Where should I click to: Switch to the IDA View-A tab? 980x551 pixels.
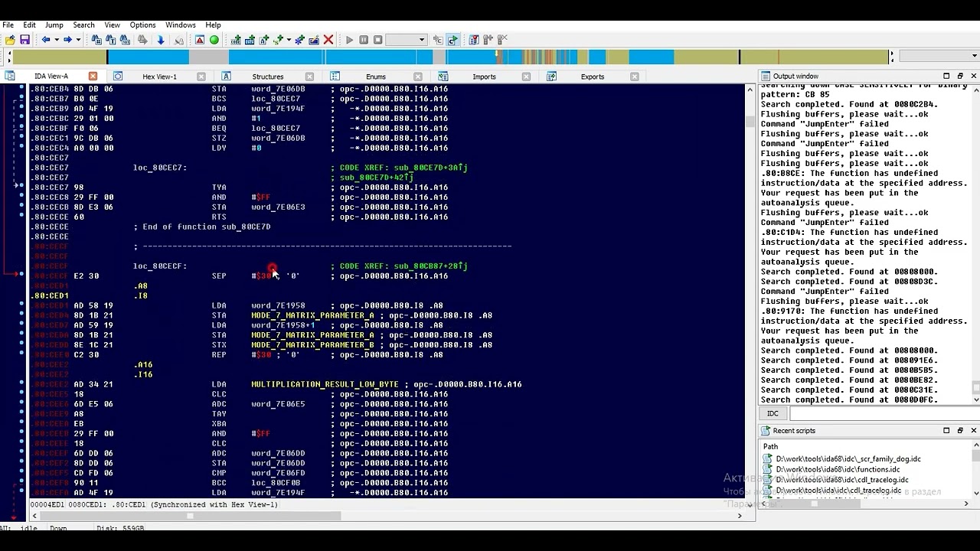(51, 77)
